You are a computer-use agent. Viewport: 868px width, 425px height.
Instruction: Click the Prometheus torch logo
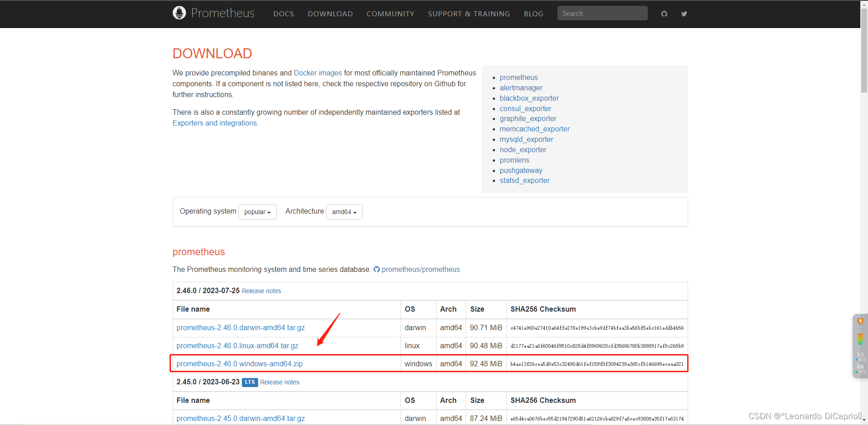click(179, 13)
